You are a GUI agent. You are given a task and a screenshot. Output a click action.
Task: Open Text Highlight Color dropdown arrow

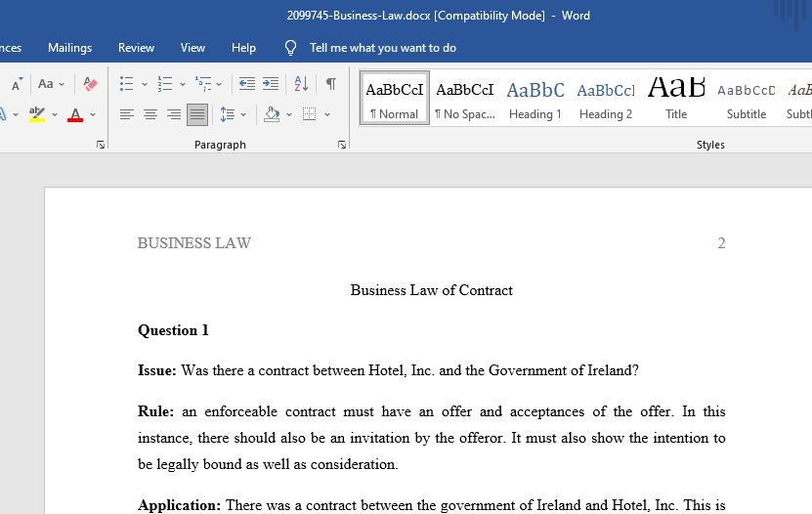pyautogui.click(x=55, y=114)
